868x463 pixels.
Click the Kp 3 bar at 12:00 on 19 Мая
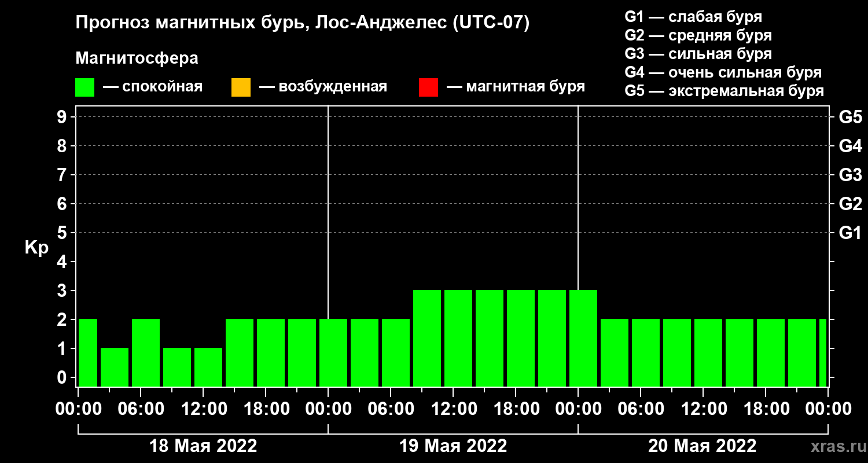[x=458, y=338]
